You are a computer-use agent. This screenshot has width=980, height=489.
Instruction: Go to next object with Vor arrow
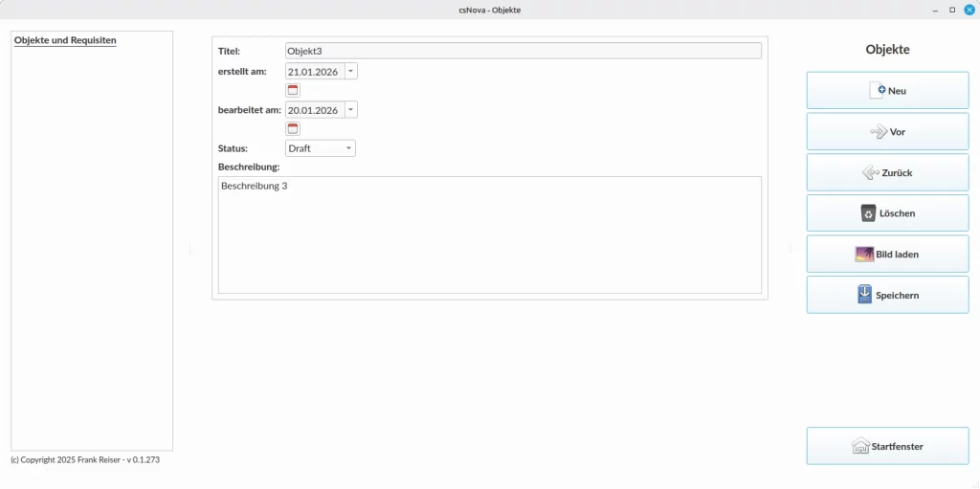coord(879,132)
